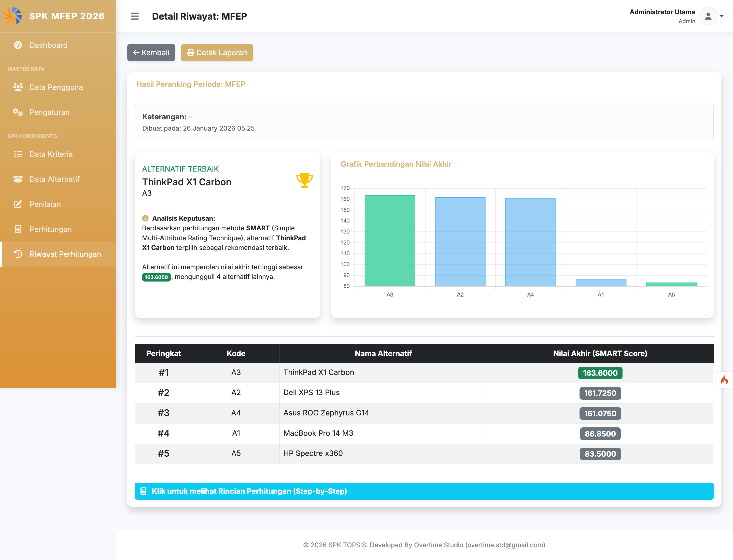Open Dashboard from the sidebar
The height and width of the screenshot is (560, 733).
58,45
